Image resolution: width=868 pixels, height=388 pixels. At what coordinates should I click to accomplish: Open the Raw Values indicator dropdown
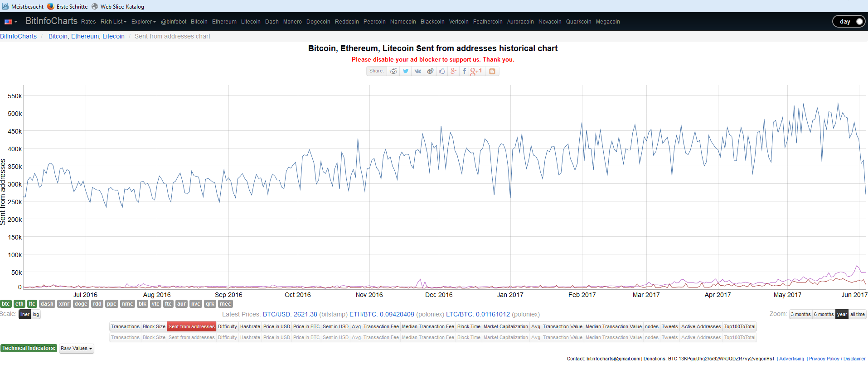coord(76,349)
